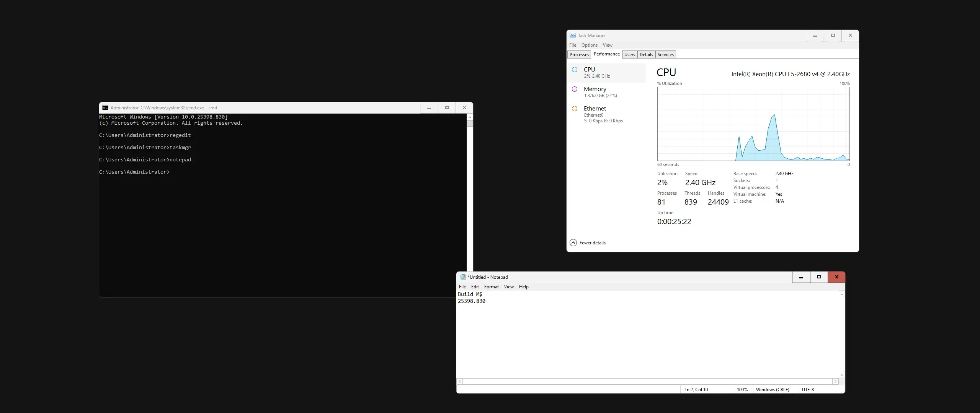980x413 pixels.
Task: Open Notepad's Edit menu
Action: [475, 287]
